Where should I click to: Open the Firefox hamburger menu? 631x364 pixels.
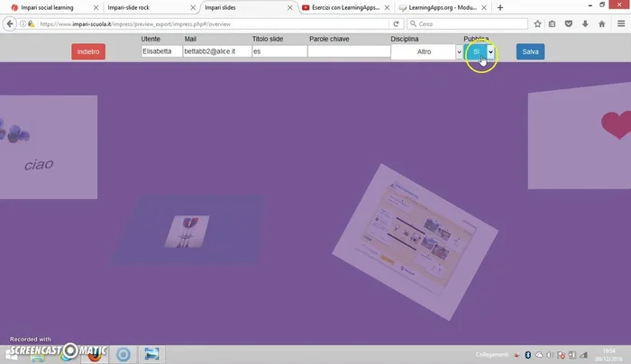click(x=620, y=24)
